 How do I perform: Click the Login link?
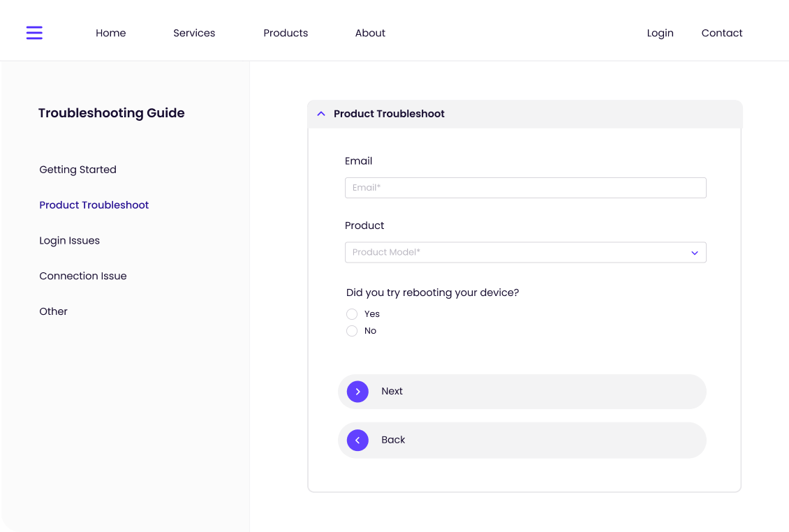[660, 33]
